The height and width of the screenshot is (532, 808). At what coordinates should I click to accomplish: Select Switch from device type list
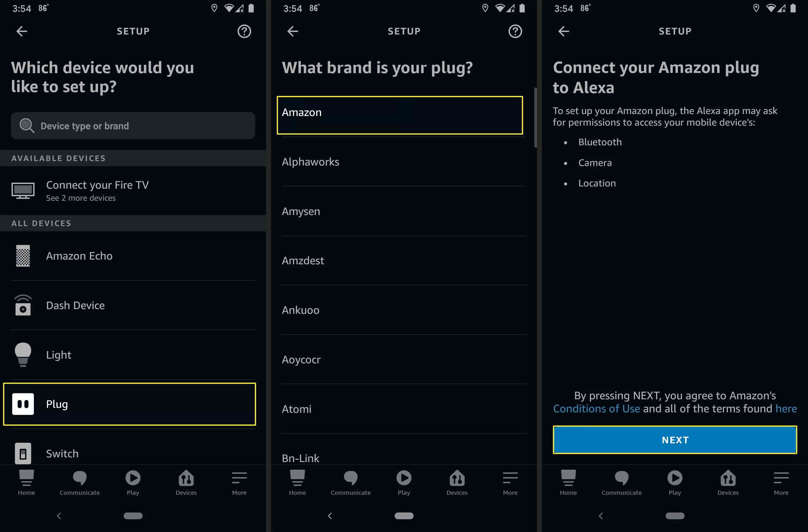click(62, 452)
